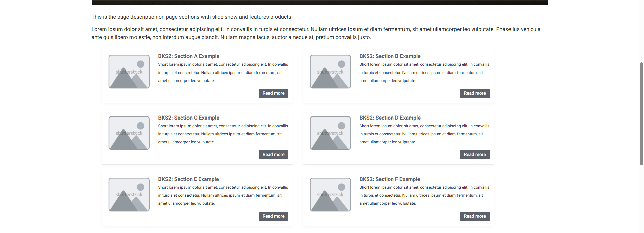Open Section E Example placeholder image
This screenshot has width=644, height=233.
129,194
